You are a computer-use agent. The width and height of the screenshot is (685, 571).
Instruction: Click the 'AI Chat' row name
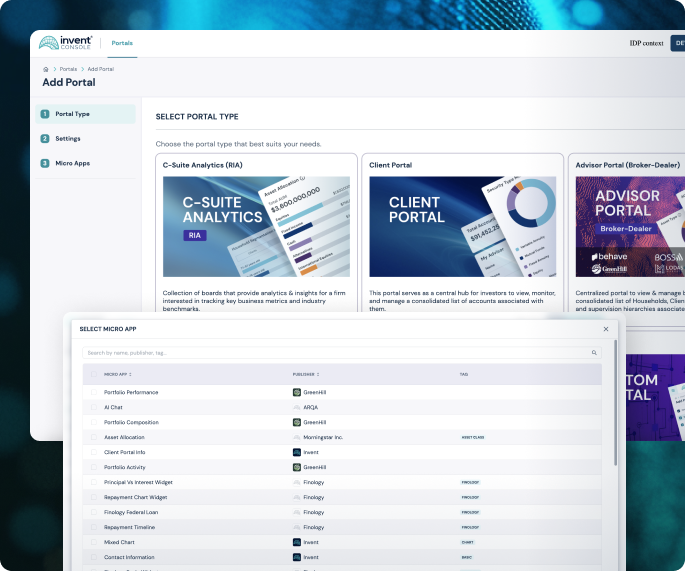tap(113, 407)
